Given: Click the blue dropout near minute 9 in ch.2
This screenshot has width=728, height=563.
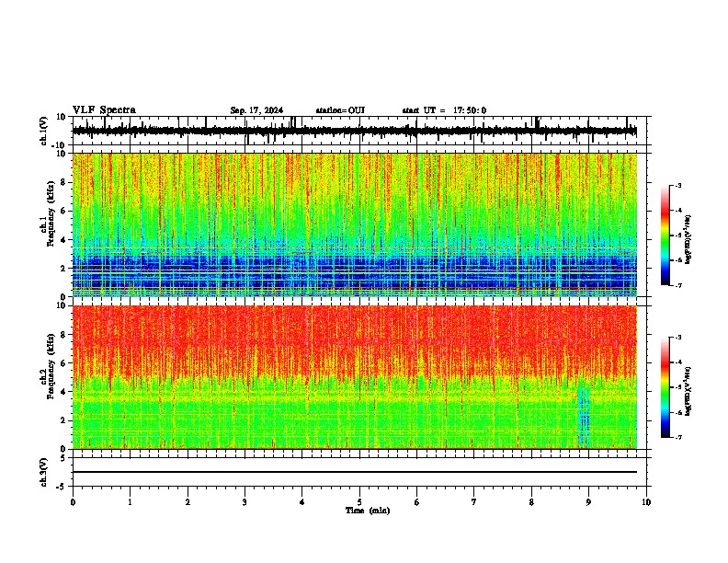Looking at the screenshot, I should coord(584,415).
